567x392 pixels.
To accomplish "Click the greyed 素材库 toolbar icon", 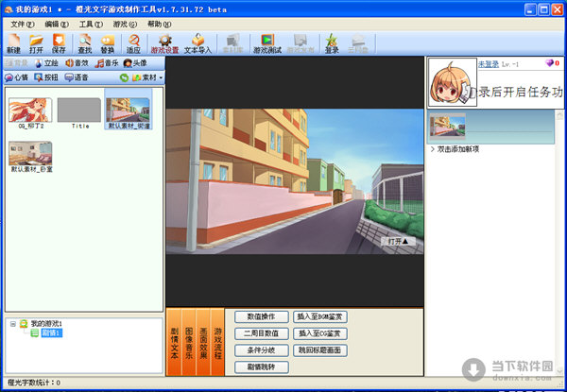I will point(232,43).
